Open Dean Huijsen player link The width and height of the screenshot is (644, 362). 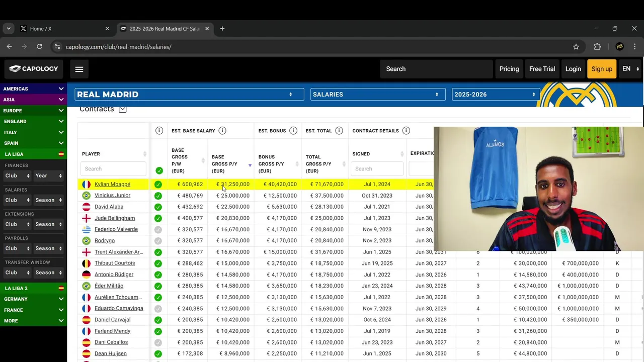click(111, 354)
